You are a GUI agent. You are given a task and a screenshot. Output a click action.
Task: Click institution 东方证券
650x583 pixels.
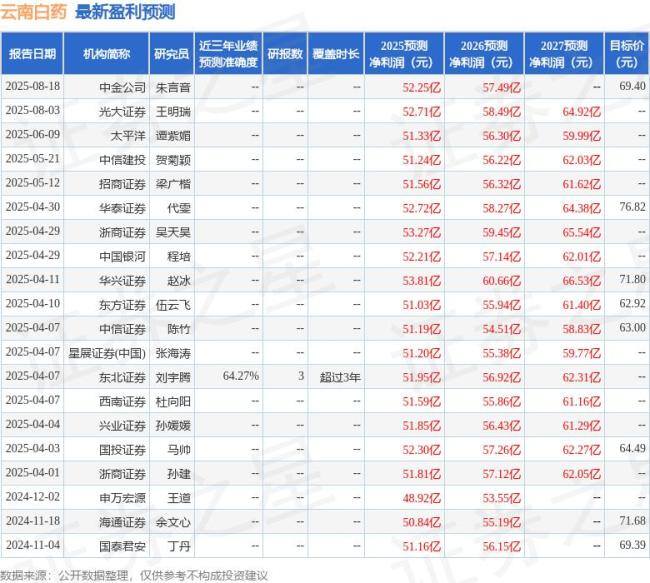point(122,304)
